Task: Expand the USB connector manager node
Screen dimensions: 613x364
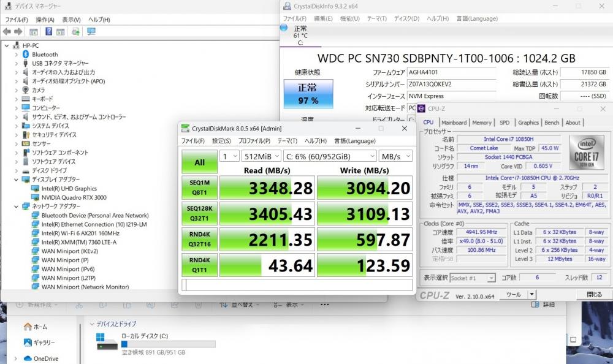Action: coord(16,63)
